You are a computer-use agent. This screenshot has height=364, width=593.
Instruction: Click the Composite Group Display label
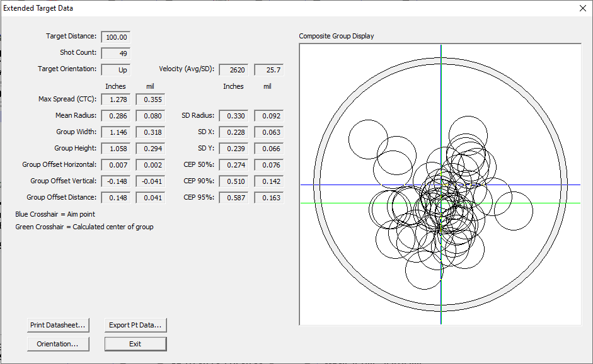coord(337,36)
